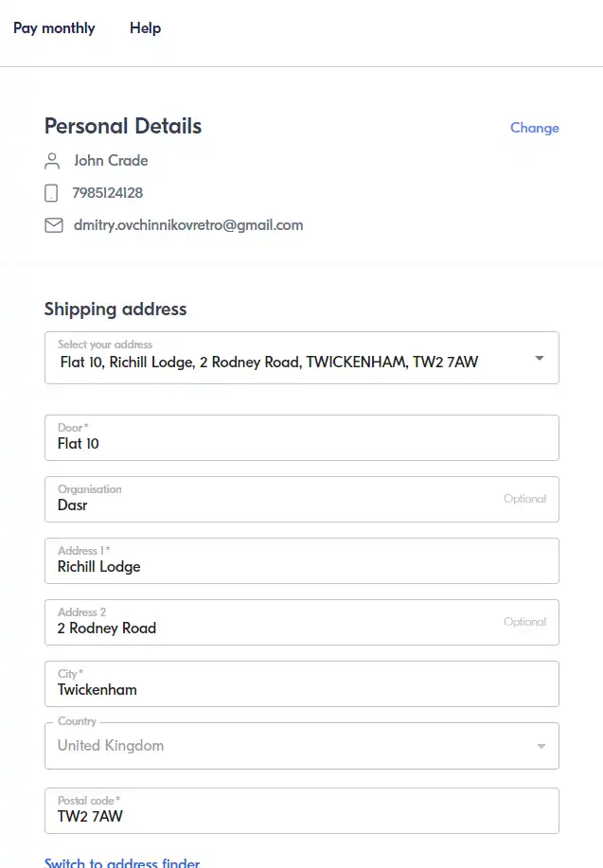Open the Country dropdown arrow
Viewport: 603px width, 868px height.
(541, 746)
